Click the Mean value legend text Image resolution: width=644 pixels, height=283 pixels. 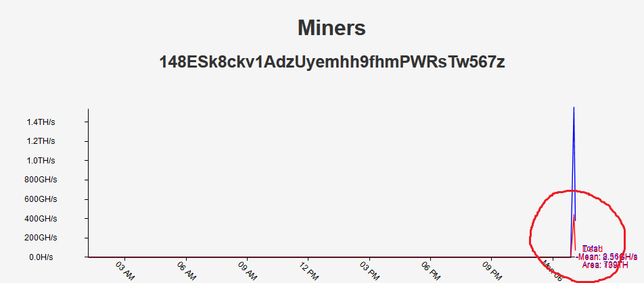click(x=608, y=257)
